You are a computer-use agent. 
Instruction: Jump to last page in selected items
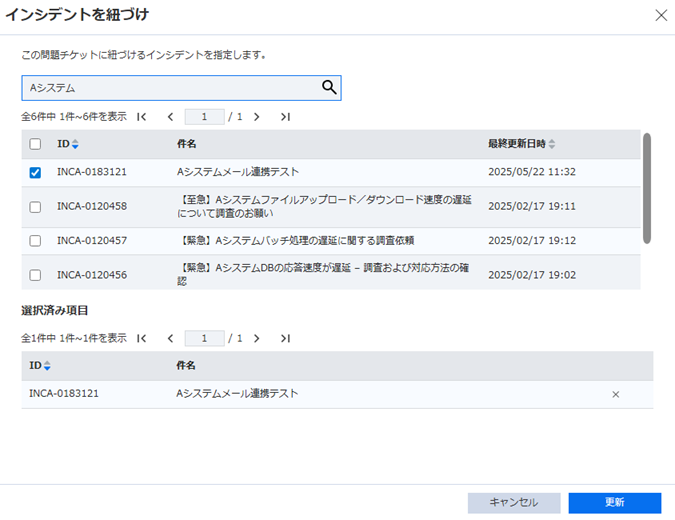(x=285, y=338)
